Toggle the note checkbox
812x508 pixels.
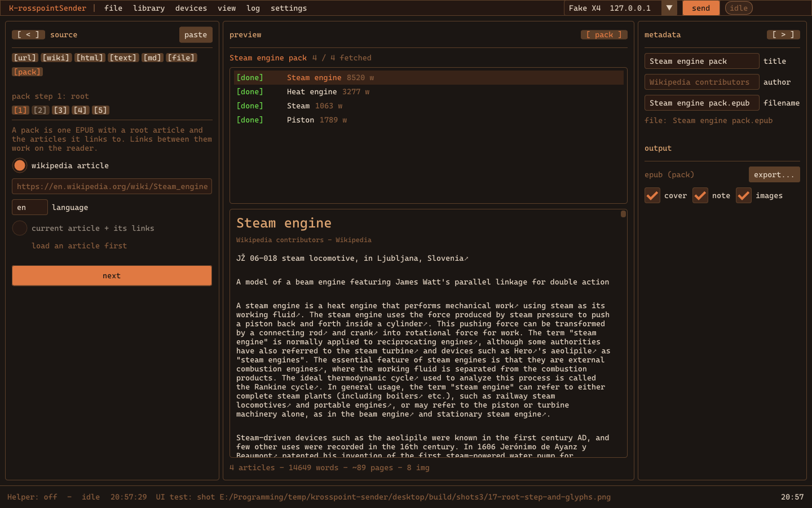coord(700,195)
